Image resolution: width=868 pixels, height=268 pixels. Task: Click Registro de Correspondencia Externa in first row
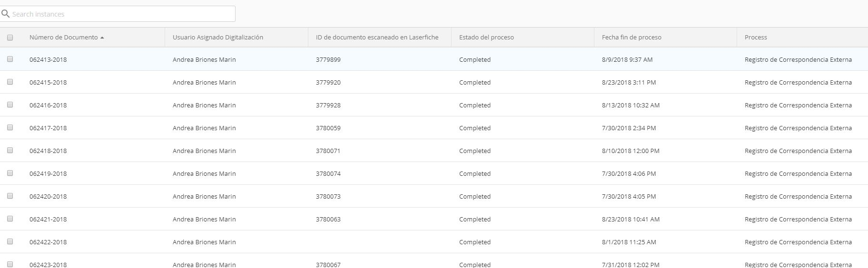click(x=798, y=59)
